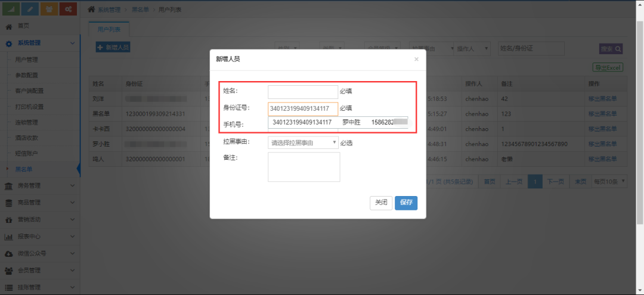This screenshot has height=295, width=644.
Task: Open the 操作人 filter dropdown
Action: (x=472, y=49)
